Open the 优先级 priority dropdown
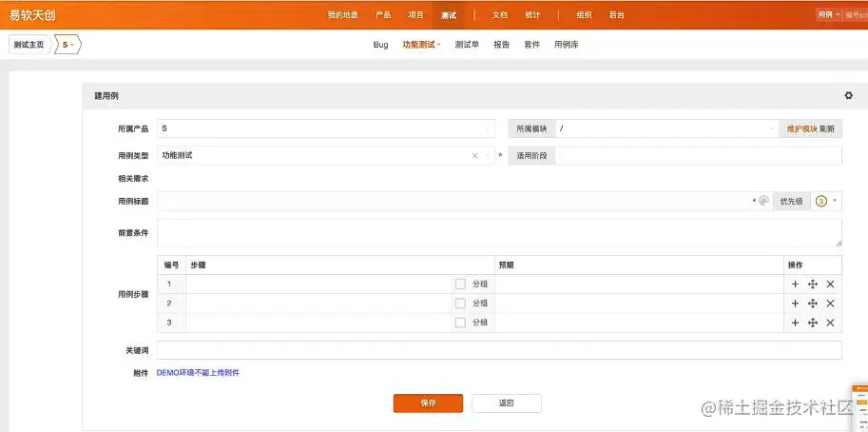Viewport: 868px width, 432px height. point(826,201)
